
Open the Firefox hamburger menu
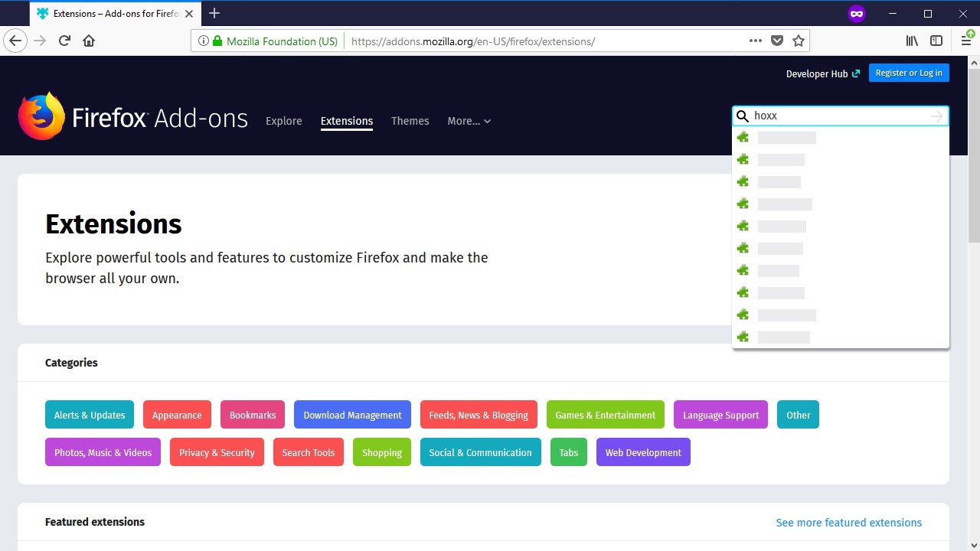click(x=966, y=41)
